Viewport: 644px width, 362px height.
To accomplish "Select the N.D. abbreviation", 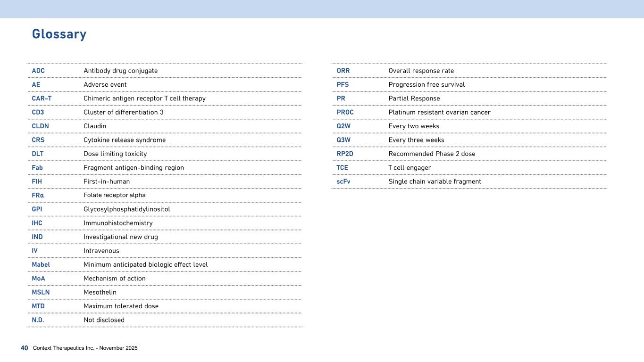I will tap(38, 320).
